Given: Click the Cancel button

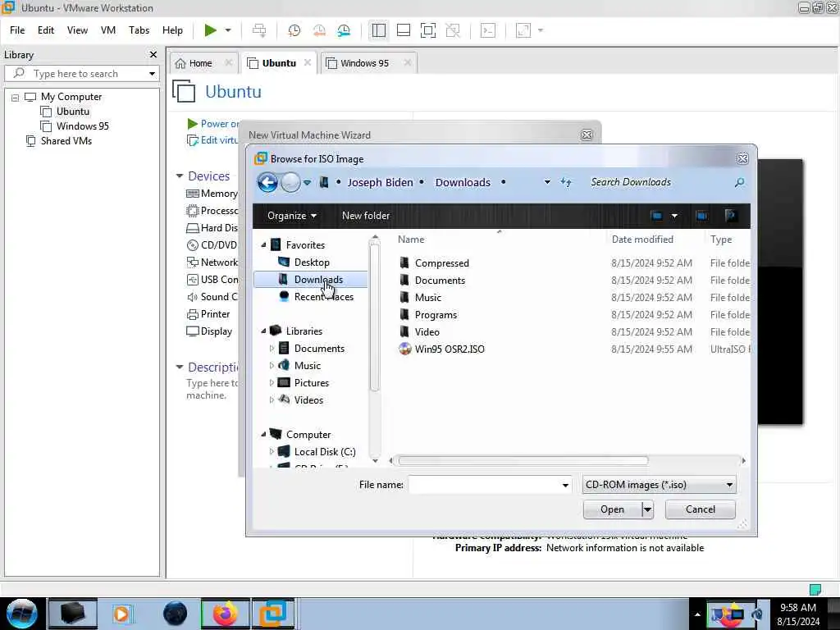Looking at the screenshot, I should click(x=701, y=509).
